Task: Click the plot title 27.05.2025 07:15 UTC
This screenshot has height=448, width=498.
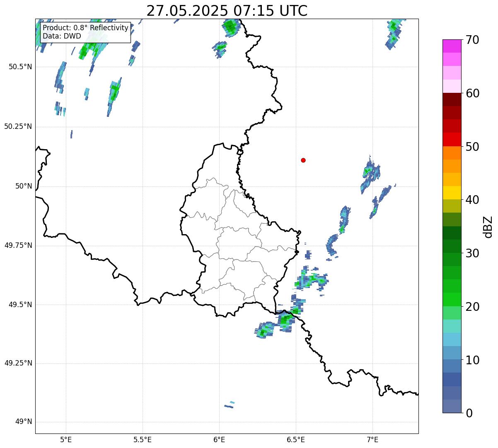Action: point(227,10)
